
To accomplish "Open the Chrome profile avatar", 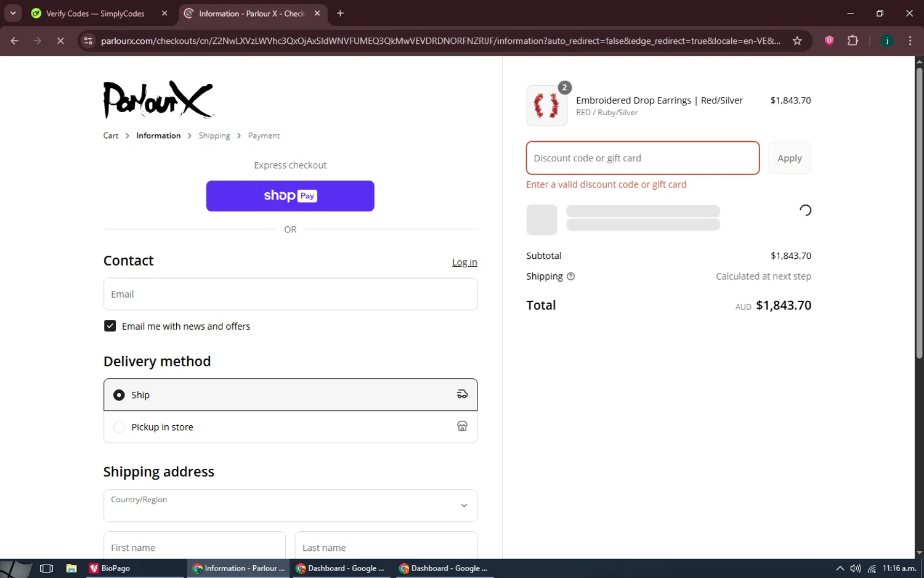I will [x=887, y=41].
